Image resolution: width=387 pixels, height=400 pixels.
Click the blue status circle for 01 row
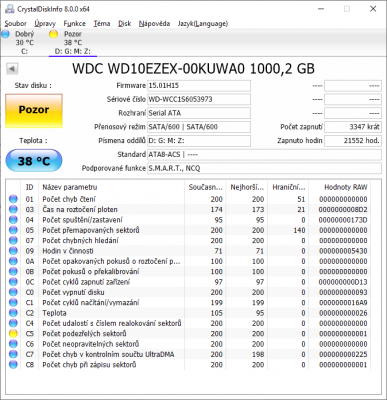click(x=13, y=199)
